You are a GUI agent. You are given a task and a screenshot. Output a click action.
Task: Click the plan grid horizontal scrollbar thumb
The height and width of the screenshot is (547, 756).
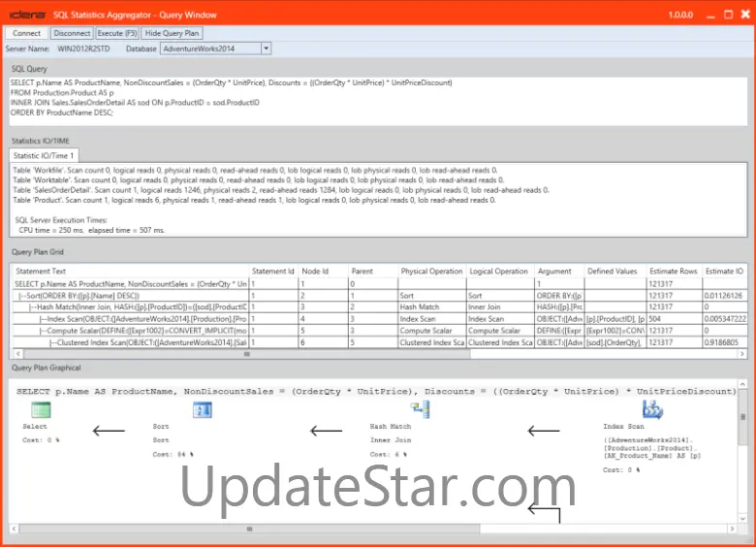point(247,354)
